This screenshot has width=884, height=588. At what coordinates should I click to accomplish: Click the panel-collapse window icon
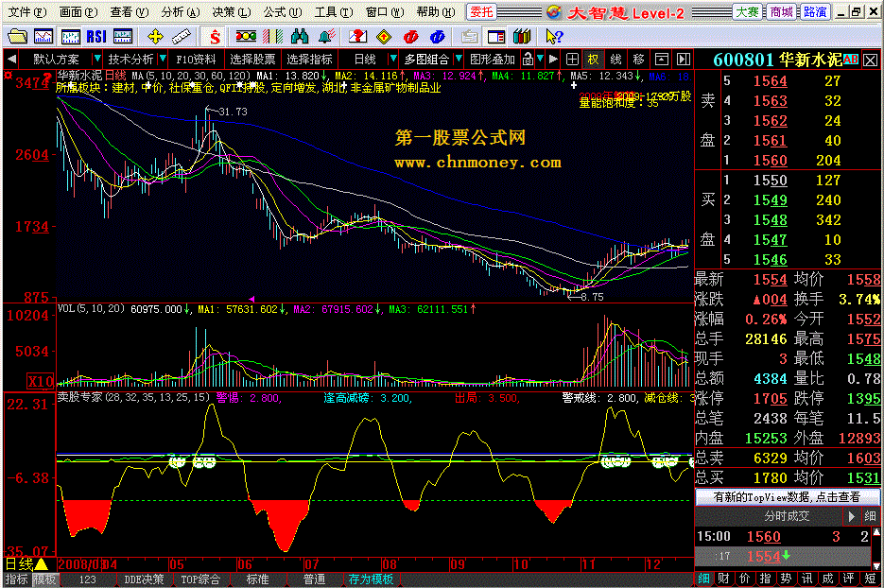click(x=661, y=59)
